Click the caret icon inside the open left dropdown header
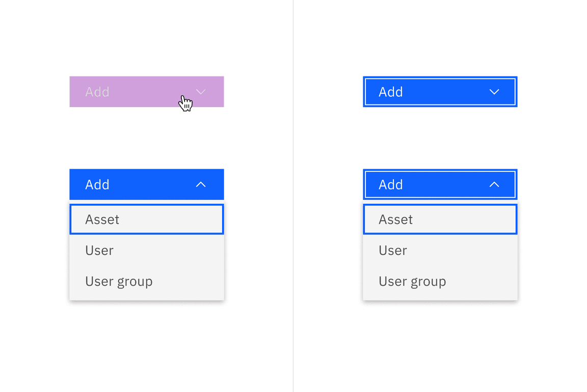The height and width of the screenshot is (392, 587). 200,184
